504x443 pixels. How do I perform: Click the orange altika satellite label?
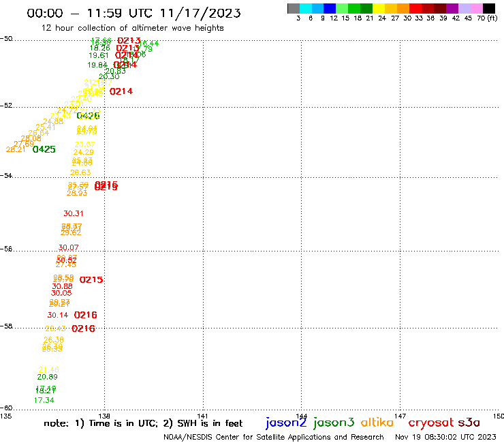click(377, 422)
